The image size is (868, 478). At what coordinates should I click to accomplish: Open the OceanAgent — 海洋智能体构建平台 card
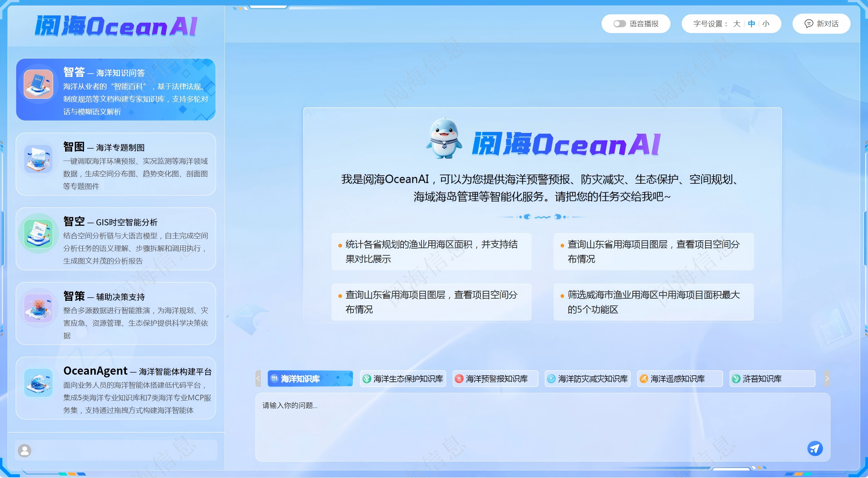click(116, 388)
